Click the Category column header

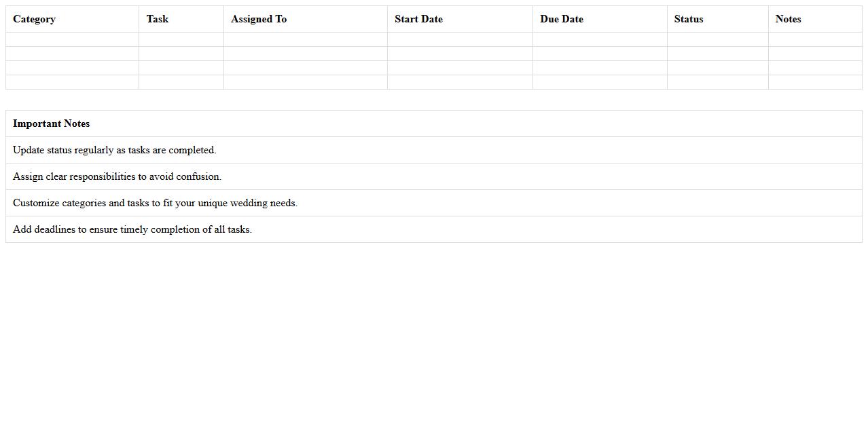pos(34,19)
